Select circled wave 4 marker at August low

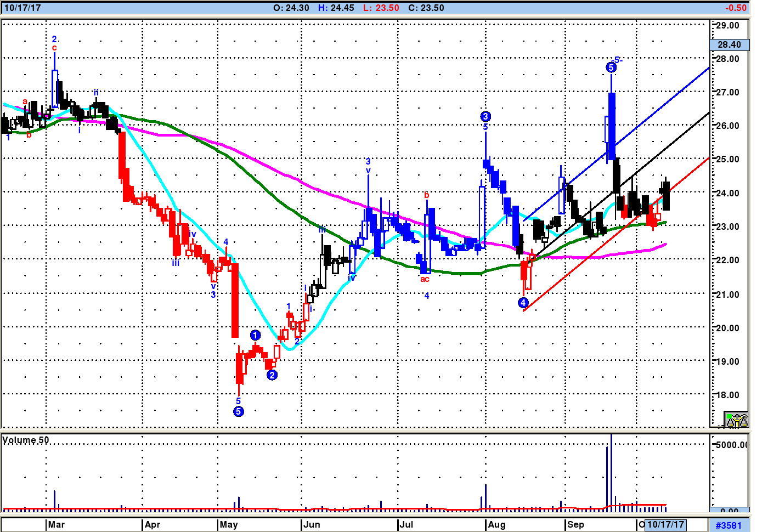pos(523,303)
